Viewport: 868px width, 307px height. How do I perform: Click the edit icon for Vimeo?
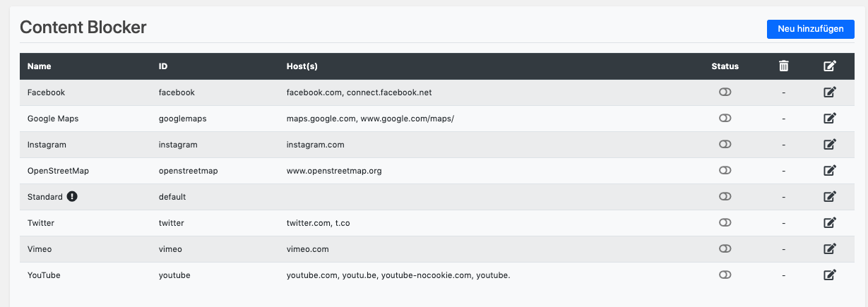click(830, 249)
